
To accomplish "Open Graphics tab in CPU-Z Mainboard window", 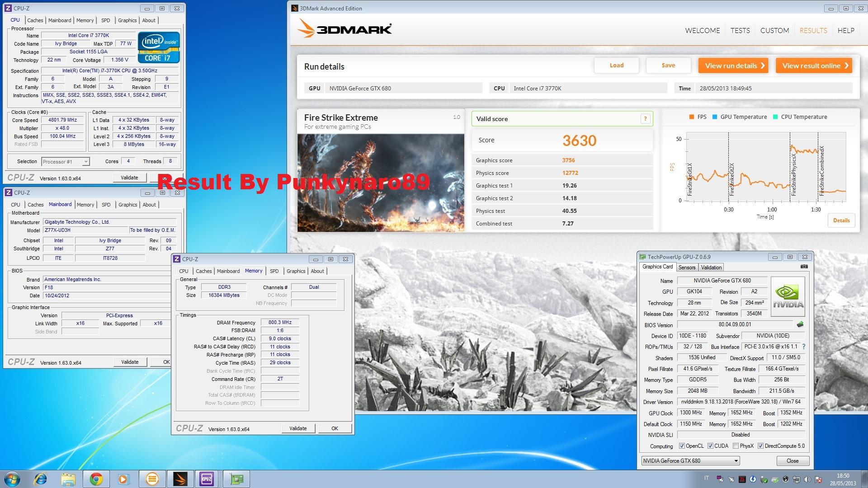I will [127, 205].
